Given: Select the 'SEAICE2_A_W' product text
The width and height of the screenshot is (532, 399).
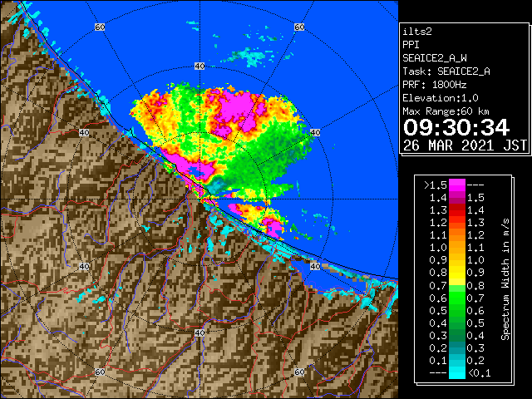Looking at the screenshot, I should [x=435, y=58].
